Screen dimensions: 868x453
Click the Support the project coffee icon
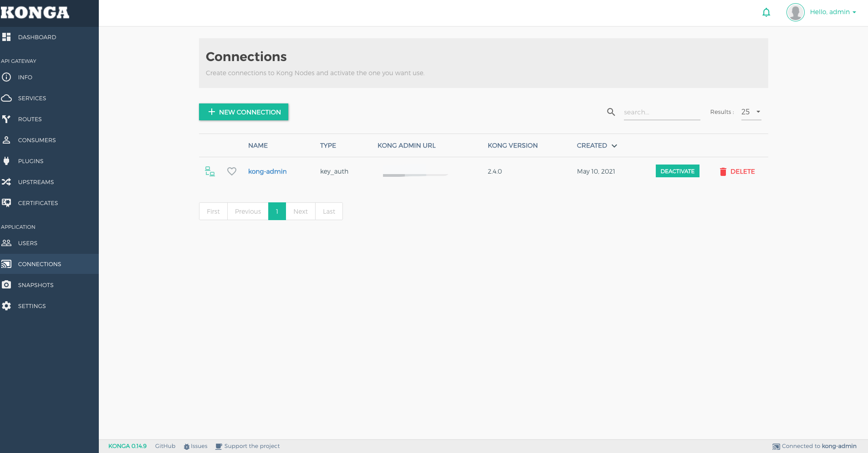click(219, 447)
